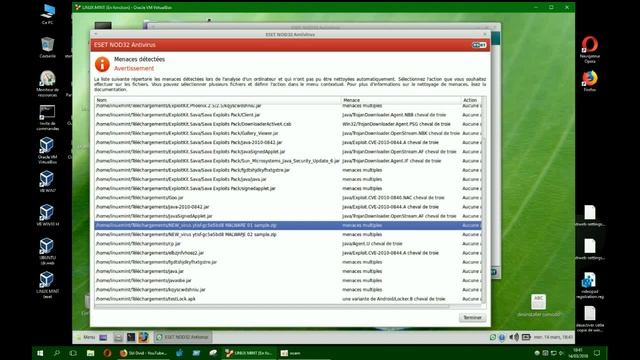Open Firefox desktop icon
This screenshot has height=360, width=640.
(x=590, y=80)
